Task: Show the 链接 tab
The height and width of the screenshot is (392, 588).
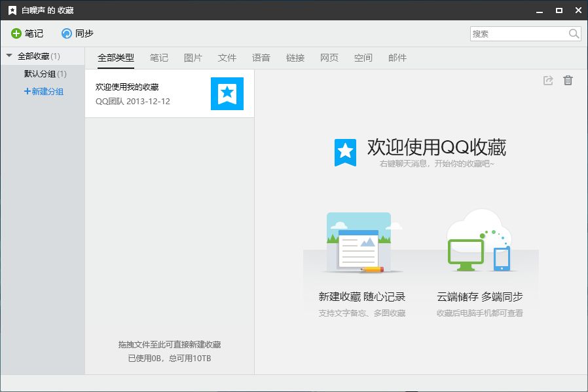Action: pos(295,58)
